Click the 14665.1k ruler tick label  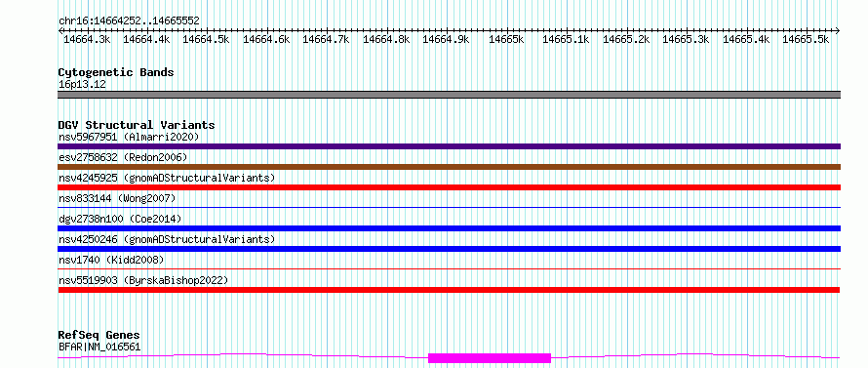click(x=566, y=39)
